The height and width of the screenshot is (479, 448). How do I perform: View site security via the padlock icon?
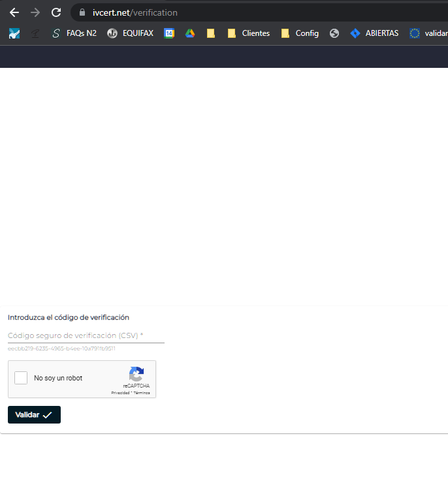click(82, 12)
